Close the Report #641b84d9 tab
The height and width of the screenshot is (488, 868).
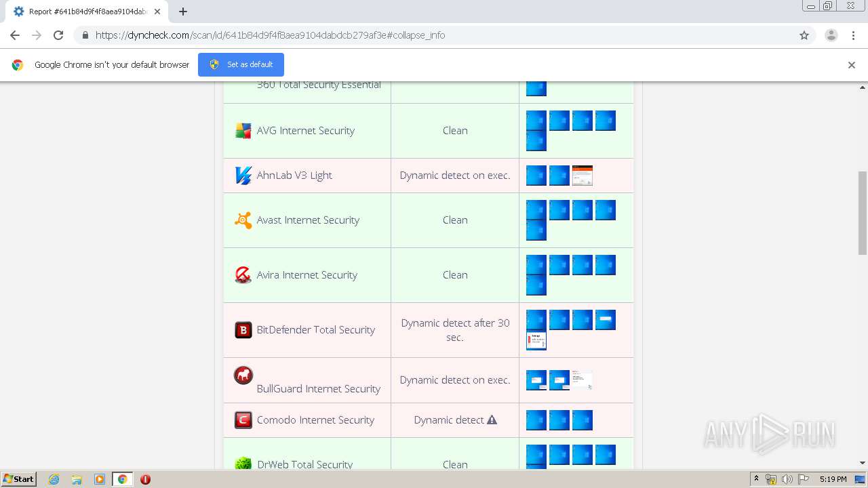157,12
